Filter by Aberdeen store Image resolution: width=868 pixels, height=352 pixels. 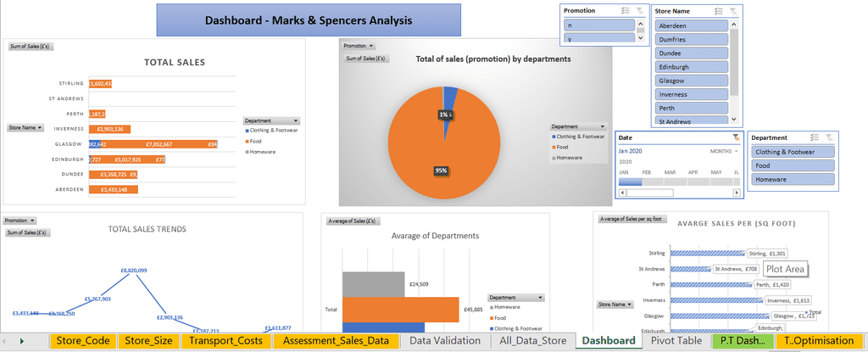pos(691,25)
